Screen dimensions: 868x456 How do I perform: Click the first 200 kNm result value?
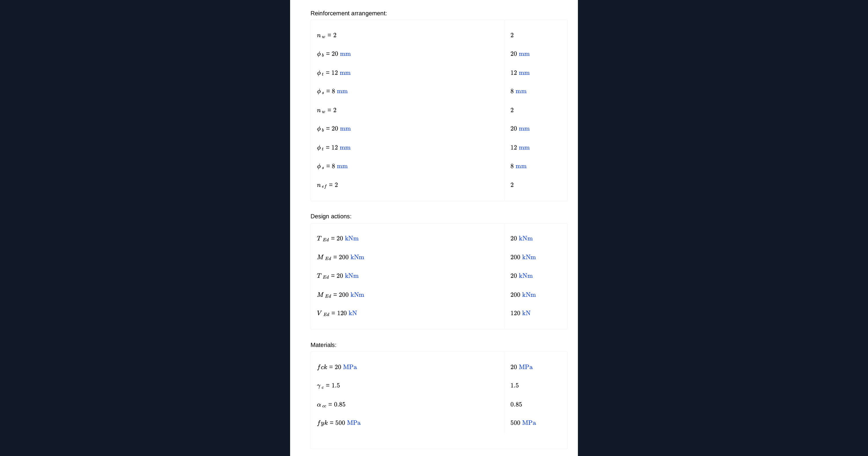[x=523, y=257]
